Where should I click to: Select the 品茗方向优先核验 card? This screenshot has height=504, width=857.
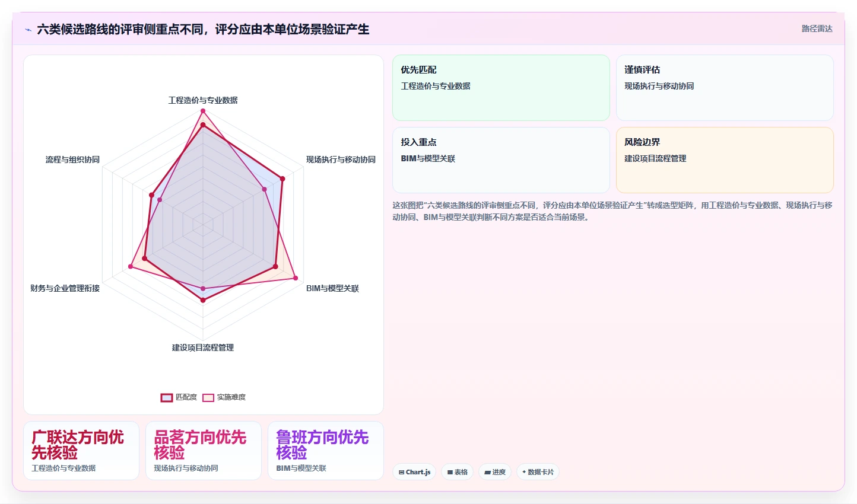pyautogui.click(x=204, y=451)
